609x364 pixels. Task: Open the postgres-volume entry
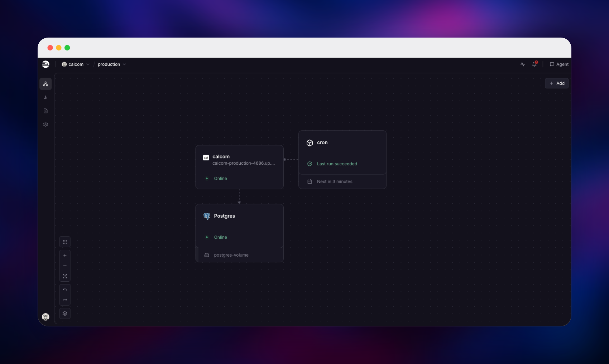click(x=239, y=255)
